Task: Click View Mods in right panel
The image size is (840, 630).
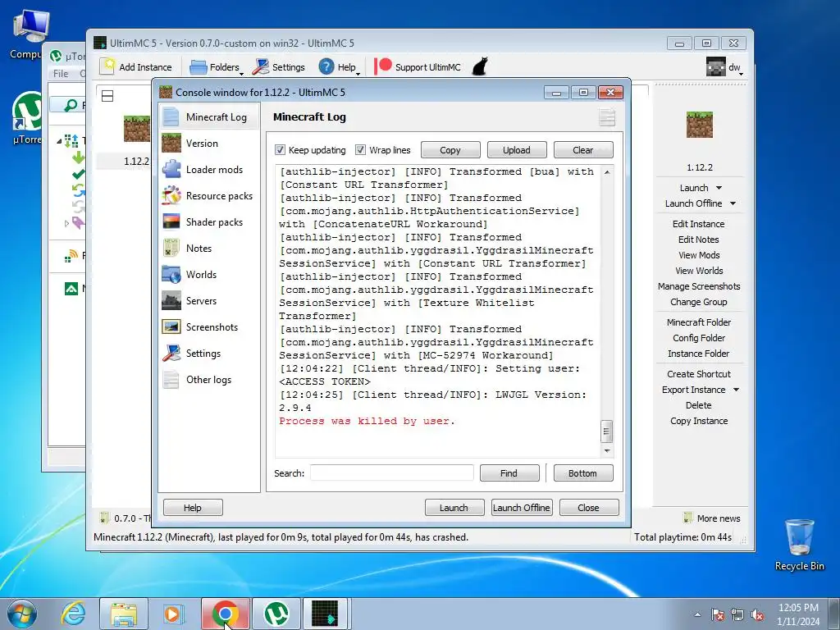Action: (699, 255)
